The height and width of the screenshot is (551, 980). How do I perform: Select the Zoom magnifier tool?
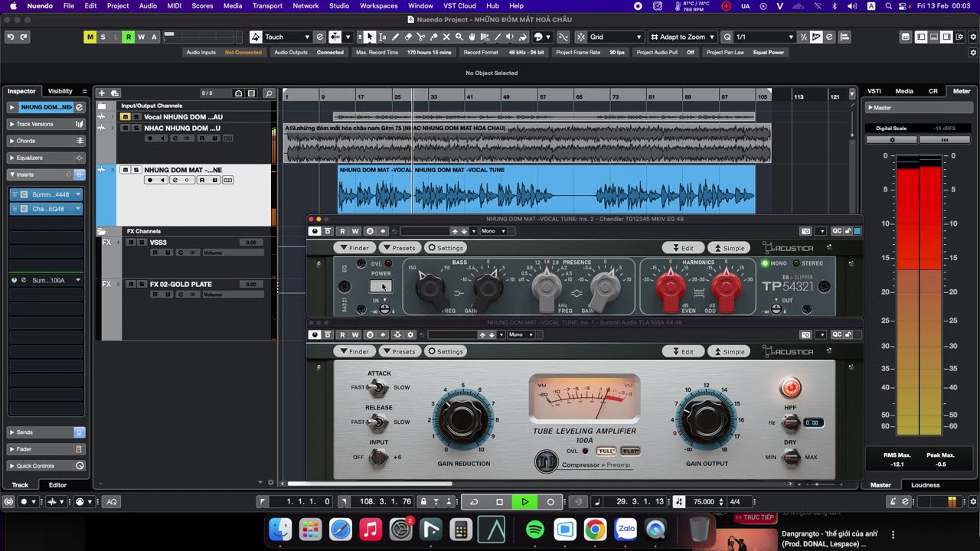pos(459,37)
